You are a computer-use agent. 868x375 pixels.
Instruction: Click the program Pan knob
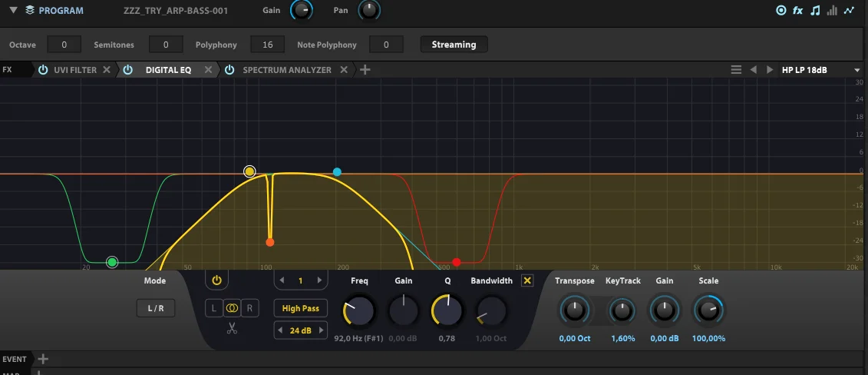click(x=369, y=10)
